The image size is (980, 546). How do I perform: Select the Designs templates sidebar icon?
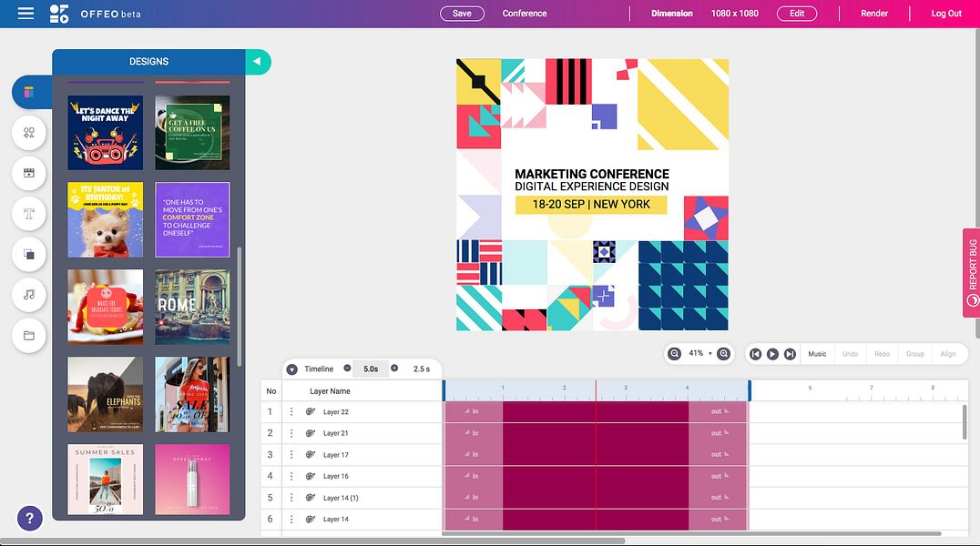(x=29, y=92)
